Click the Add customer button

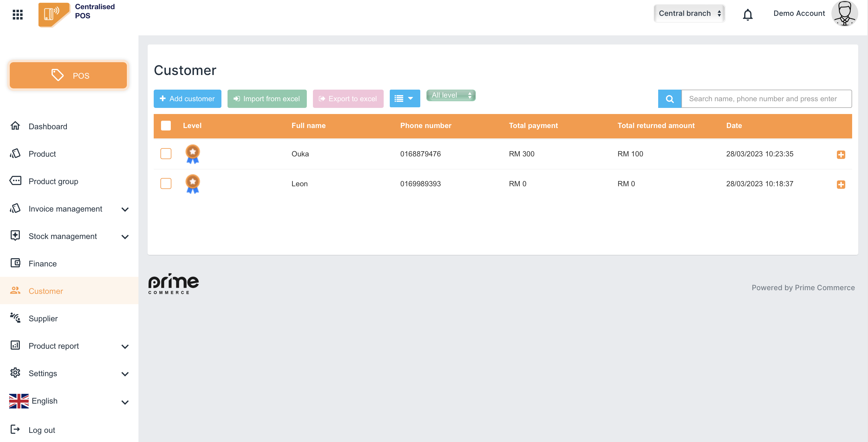187,99
